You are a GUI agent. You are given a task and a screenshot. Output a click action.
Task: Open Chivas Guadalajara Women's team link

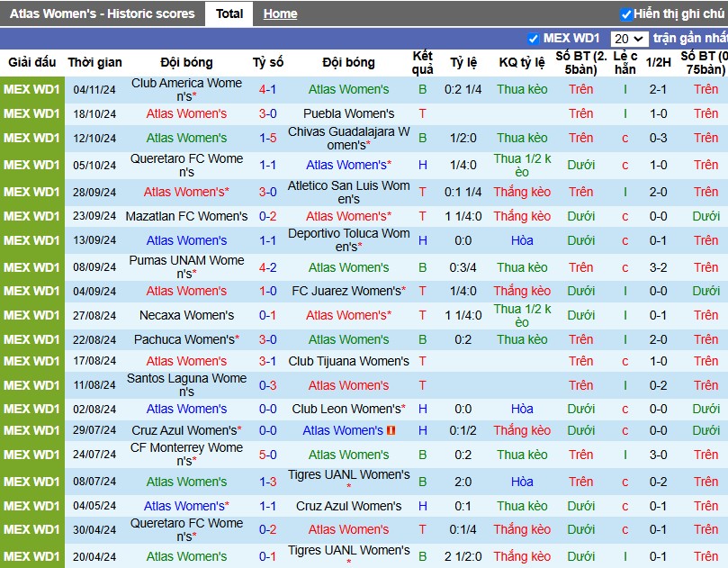[x=348, y=139]
